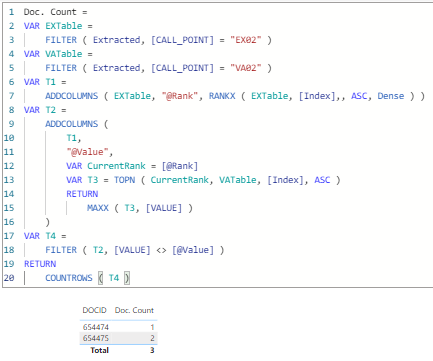Click the TOPN function on line 13

tap(124, 180)
